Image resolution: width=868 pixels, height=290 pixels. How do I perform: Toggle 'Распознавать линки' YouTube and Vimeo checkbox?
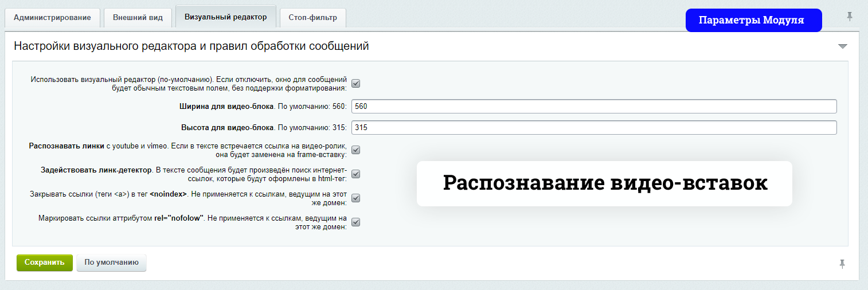tap(355, 150)
